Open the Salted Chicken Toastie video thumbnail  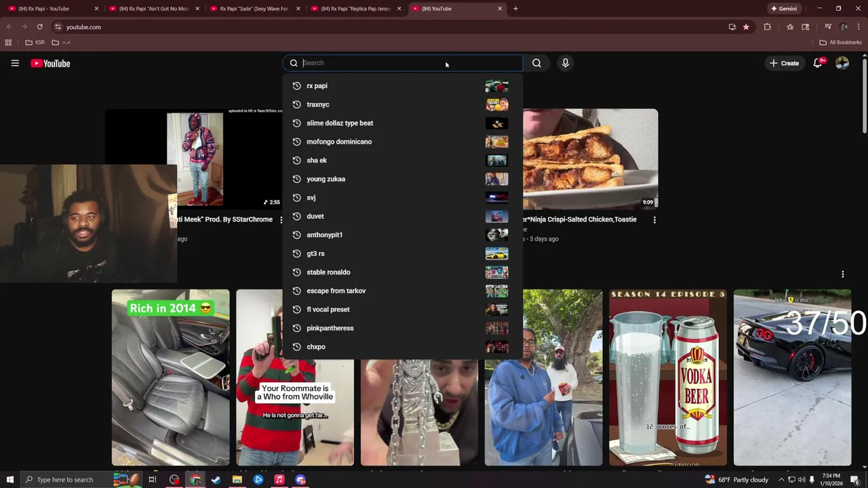pyautogui.click(x=590, y=159)
